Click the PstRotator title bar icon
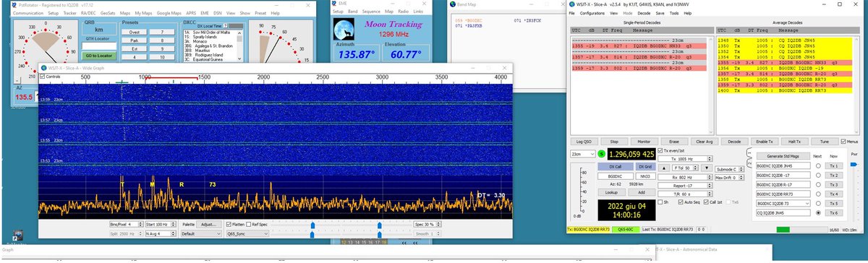The image size is (868, 263). point(14,4)
